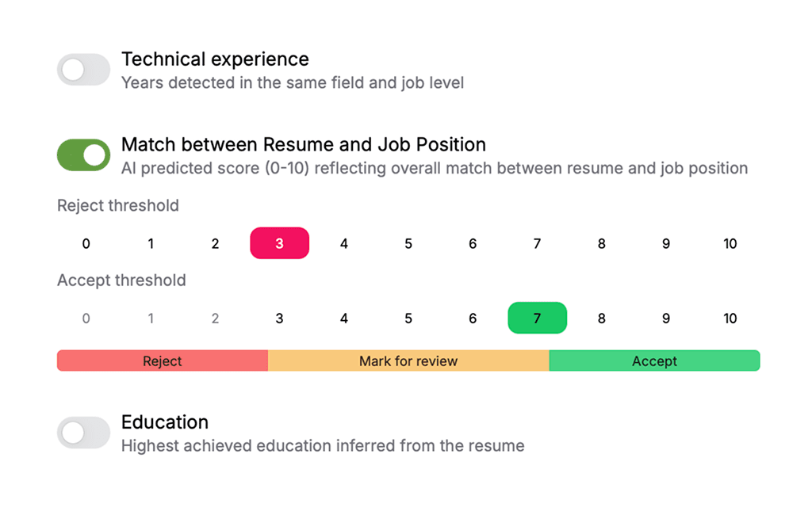The height and width of the screenshot is (515, 812).
Task: Select 7 on the Accept threshold scale
Action: tap(537, 318)
